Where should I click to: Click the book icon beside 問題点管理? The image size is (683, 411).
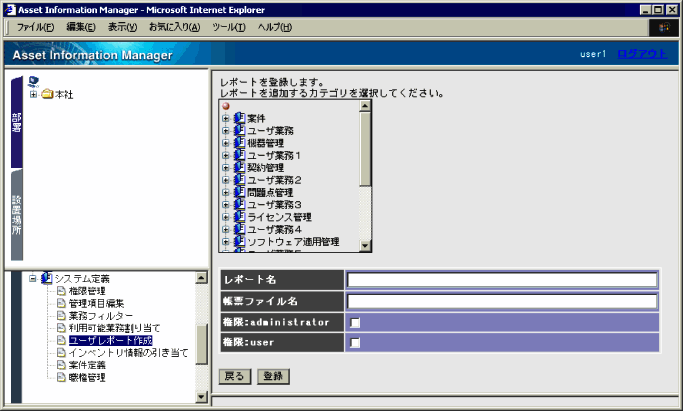coord(239,192)
